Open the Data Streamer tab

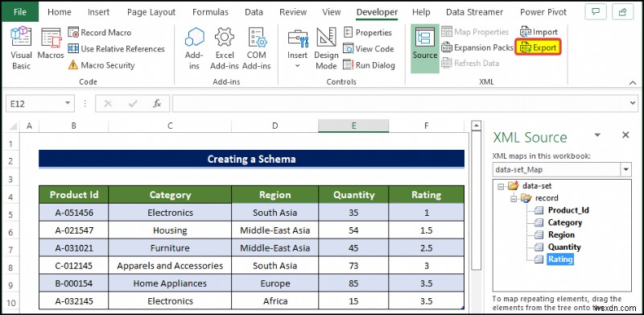coord(474,12)
